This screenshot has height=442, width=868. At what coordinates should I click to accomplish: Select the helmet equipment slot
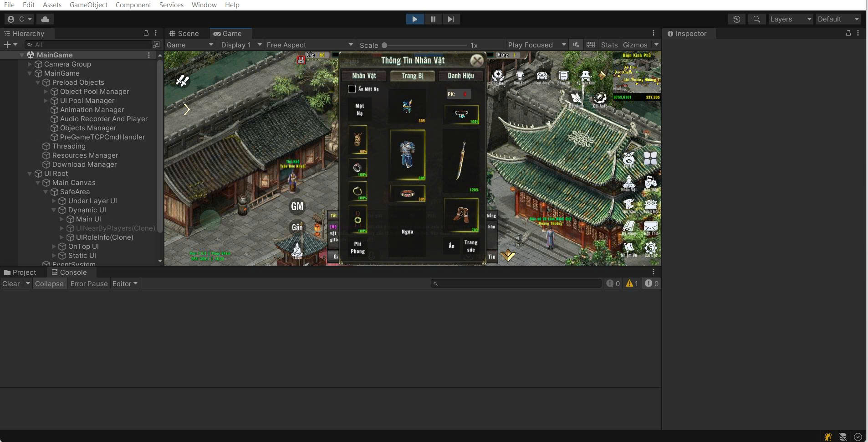[407, 106]
